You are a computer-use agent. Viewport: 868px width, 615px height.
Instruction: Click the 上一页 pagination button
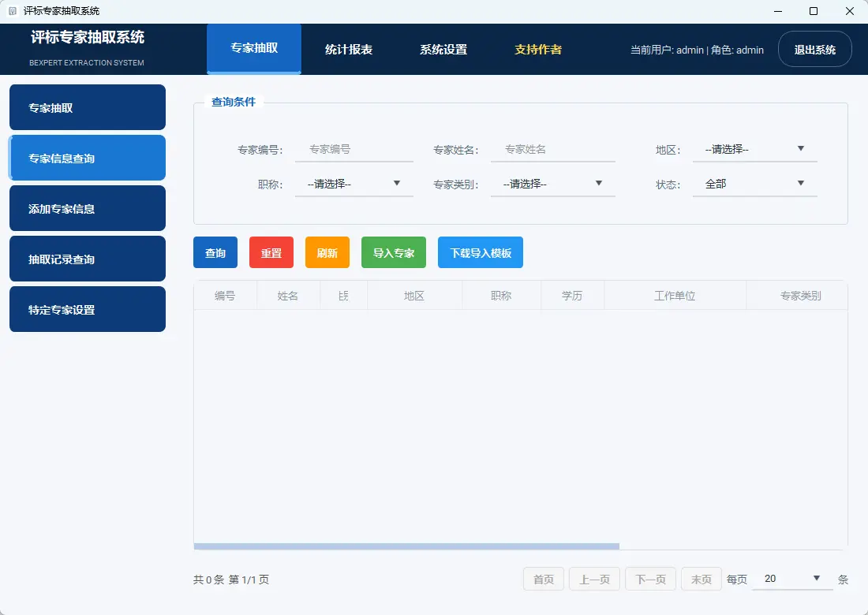(x=594, y=579)
